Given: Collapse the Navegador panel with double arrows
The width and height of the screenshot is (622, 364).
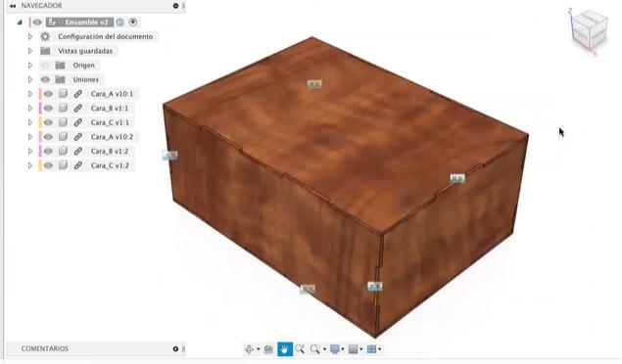Looking at the screenshot, I should coord(13,6).
